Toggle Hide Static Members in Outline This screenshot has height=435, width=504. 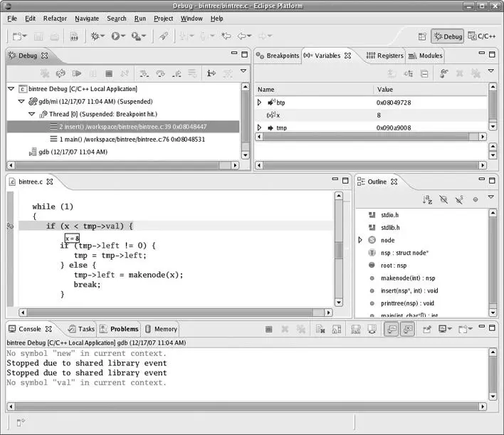(x=459, y=201)
